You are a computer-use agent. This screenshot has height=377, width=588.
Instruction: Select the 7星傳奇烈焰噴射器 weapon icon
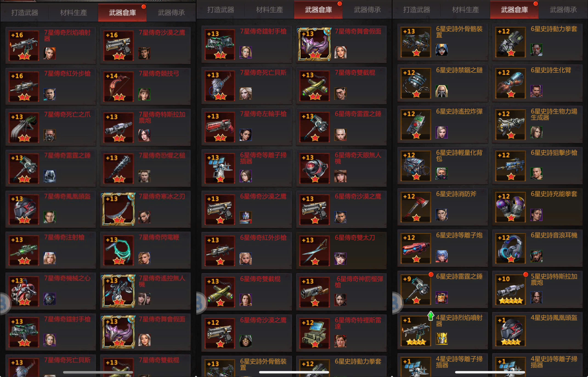click(24, 46)
